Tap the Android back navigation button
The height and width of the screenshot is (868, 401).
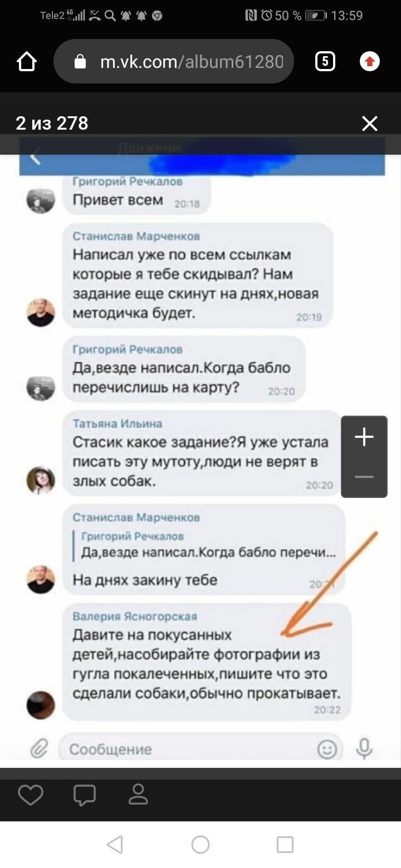(115, 845)
